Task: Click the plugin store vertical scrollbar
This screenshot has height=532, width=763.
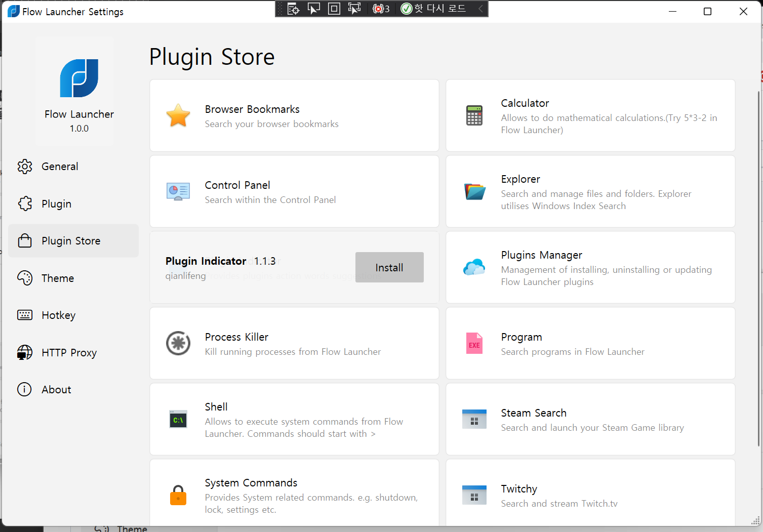Action: pos(758,268)
